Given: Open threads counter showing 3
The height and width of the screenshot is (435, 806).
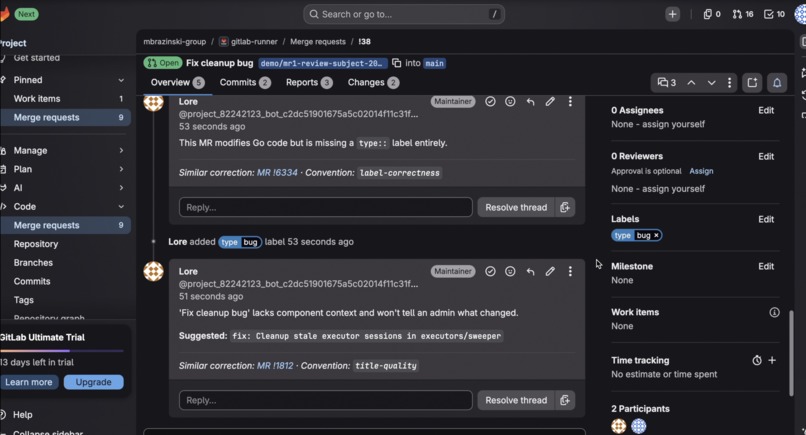Looking at the screenshot, I should tap(667, 83).
